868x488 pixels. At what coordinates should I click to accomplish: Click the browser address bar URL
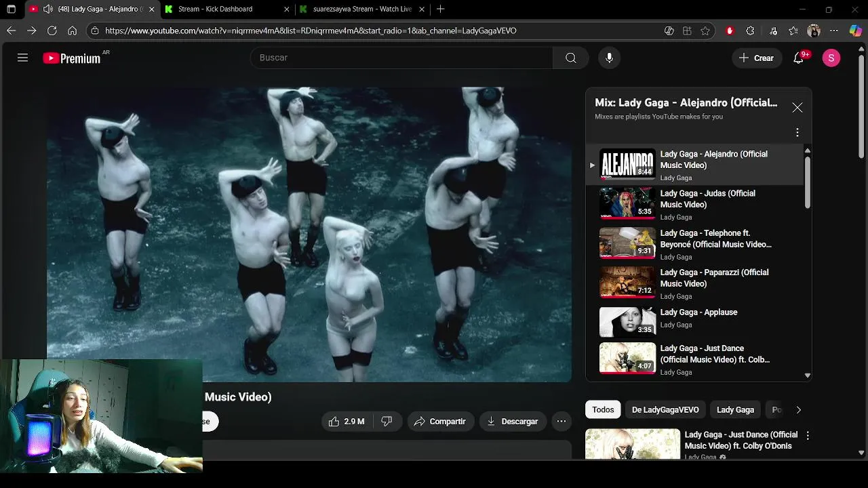(311, 30)
